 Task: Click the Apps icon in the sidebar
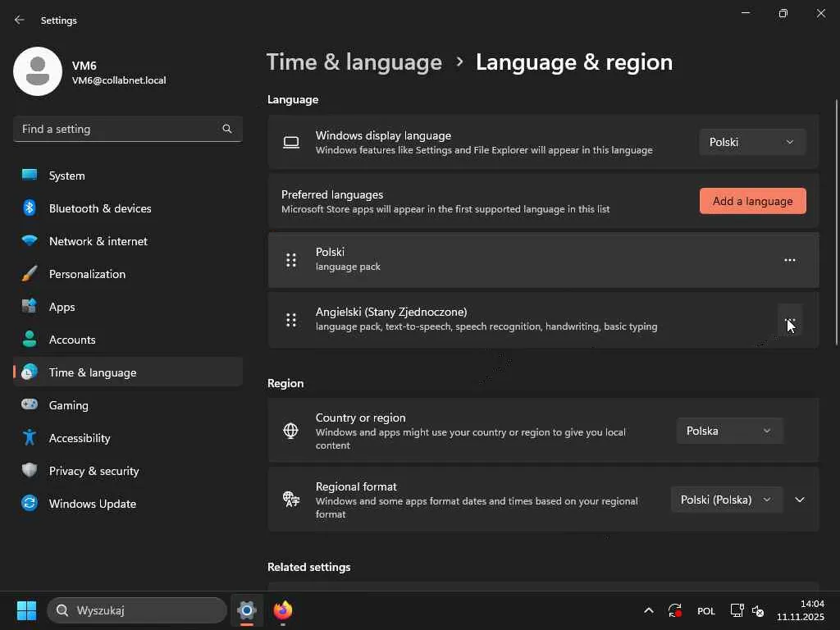coord(30,307)
